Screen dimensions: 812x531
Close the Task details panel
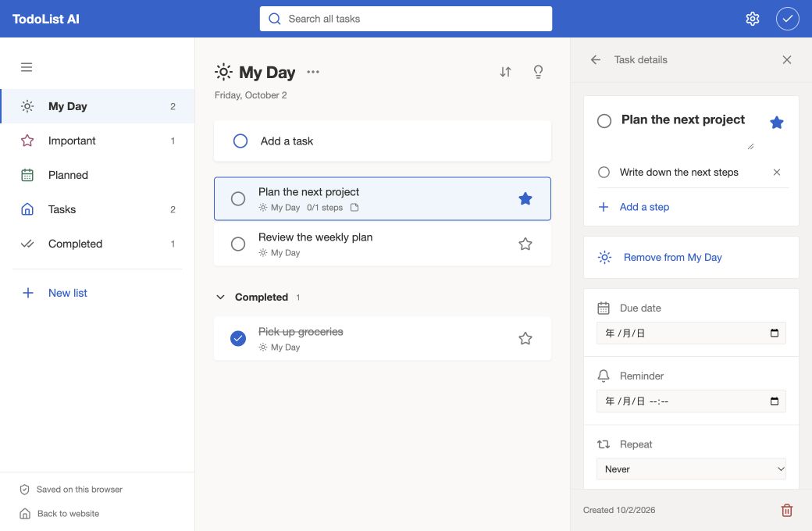787,59
